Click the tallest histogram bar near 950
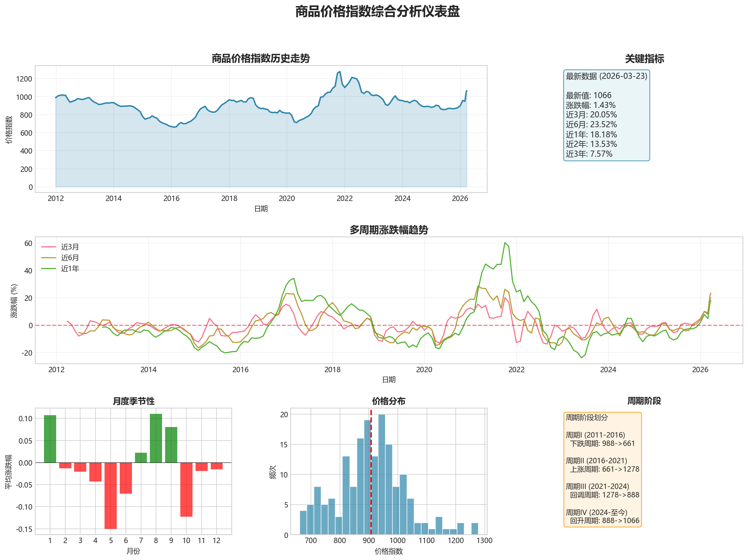This screenshot has width=748, height=560. coord(382,474)
